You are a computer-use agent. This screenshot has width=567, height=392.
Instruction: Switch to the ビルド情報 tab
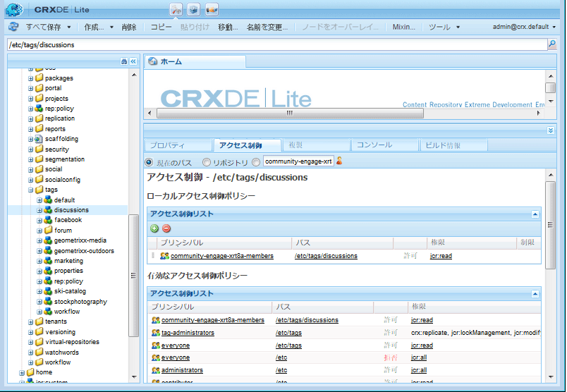pyautogui.click(x=453, y=145)
